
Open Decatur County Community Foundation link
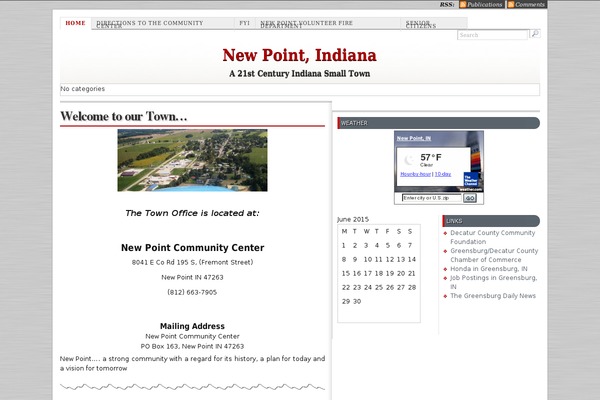click(x=492, y=237)
